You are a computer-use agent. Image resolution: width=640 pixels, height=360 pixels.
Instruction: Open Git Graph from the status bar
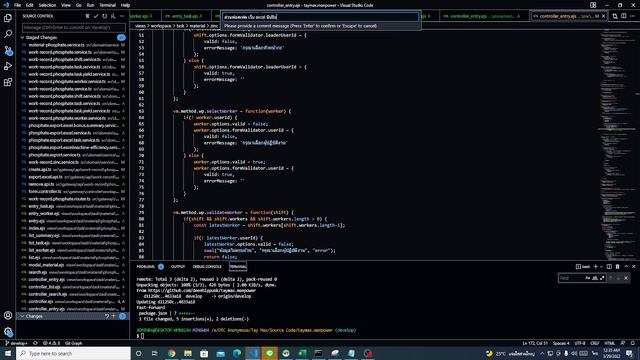(73, 343)
